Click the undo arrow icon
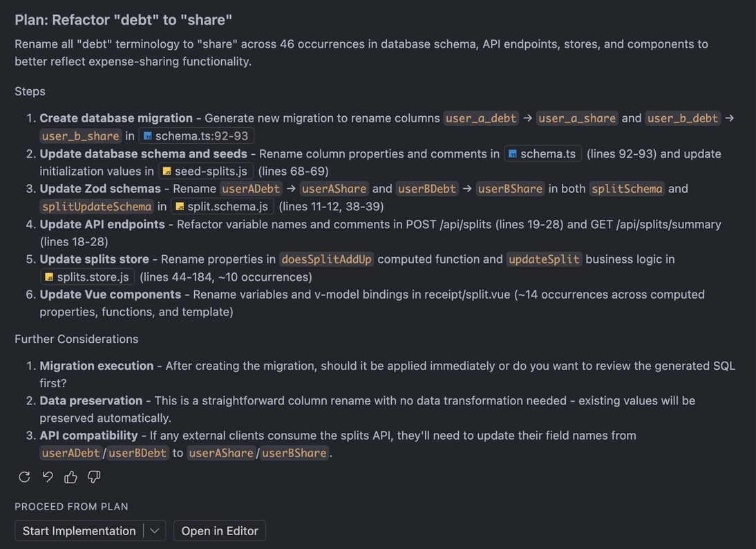Screen dimensions: 756x549 click(48, 476)
